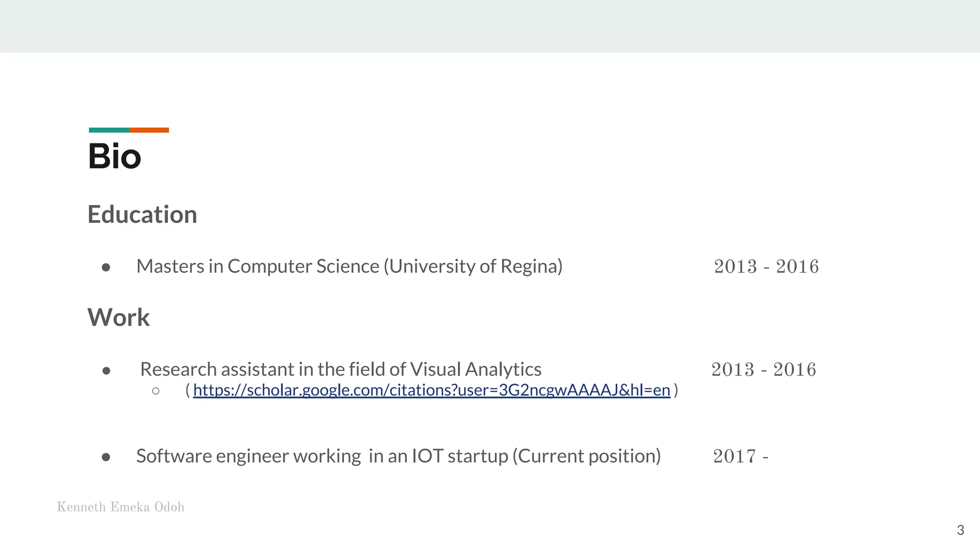This screenshot has height=551, width=980.
Task: Click the Software engineer IOT startup line
Action: coord(398,456)
